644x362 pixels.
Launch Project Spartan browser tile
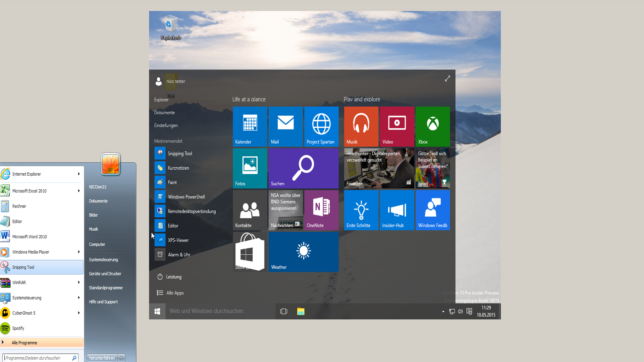321,126
